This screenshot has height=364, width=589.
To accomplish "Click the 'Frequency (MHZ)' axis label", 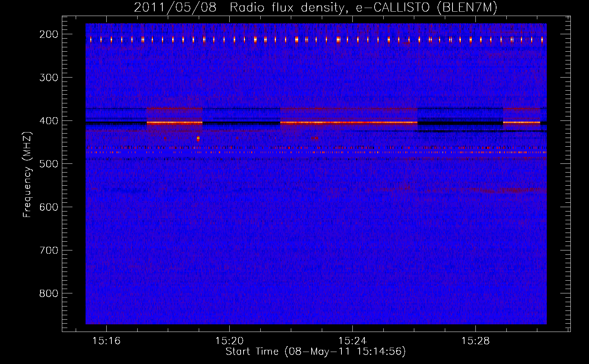I will (x=27, y=174).
